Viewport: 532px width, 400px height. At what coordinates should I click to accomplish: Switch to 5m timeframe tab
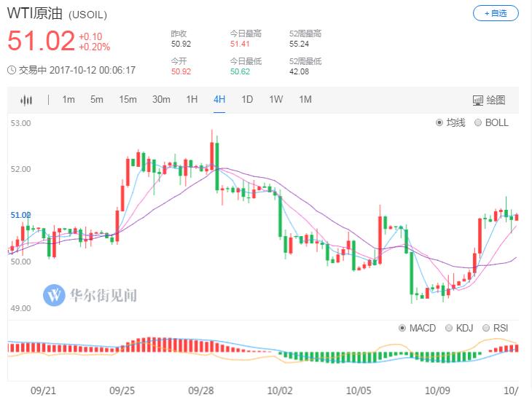(x=97, y=100)
